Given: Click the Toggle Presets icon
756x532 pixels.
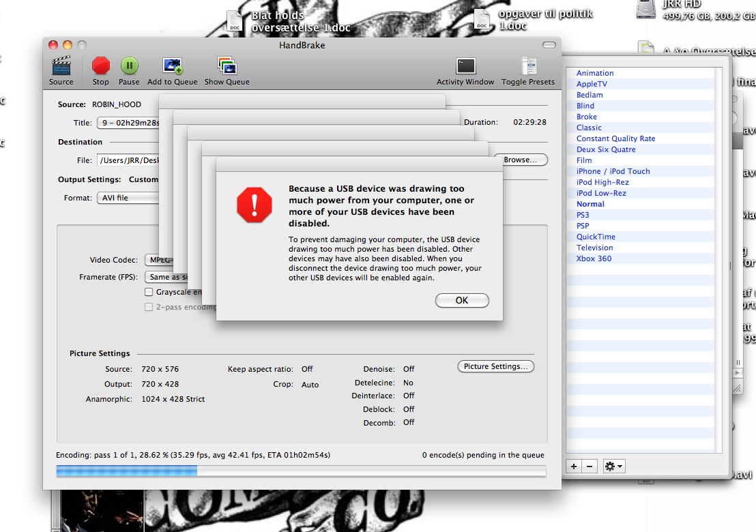Looking at the screenshot, I should [528, 66].
